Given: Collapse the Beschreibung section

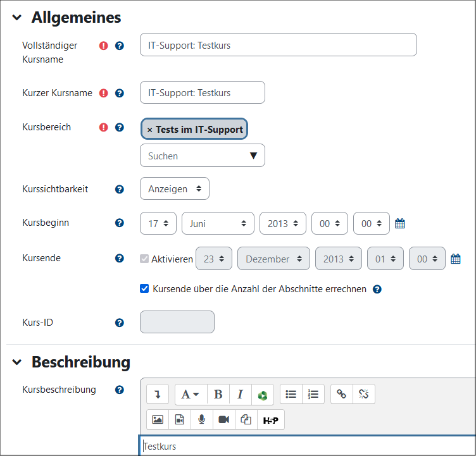Looking at the screenshot, I should [16, 363].
